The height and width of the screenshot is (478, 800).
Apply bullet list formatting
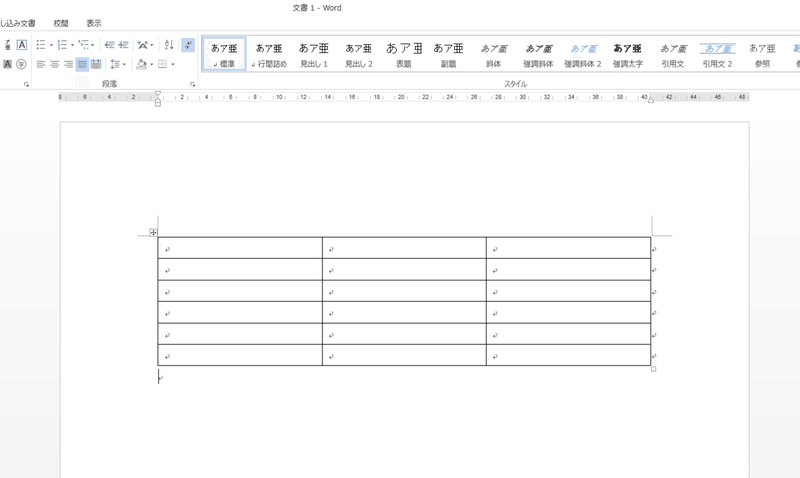tap(41, 45)
